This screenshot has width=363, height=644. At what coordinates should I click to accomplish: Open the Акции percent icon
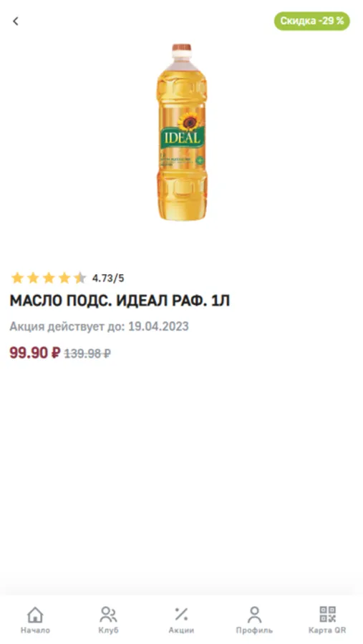click(181, 615)
